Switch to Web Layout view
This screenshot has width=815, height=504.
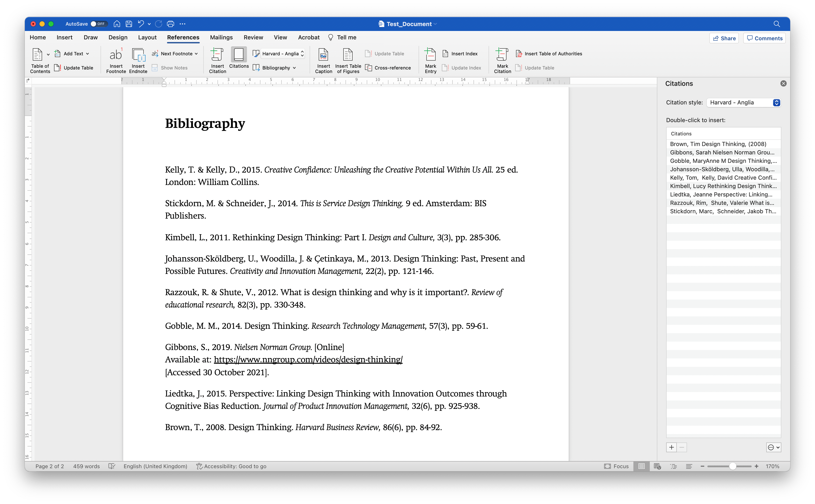pos(657,466)
